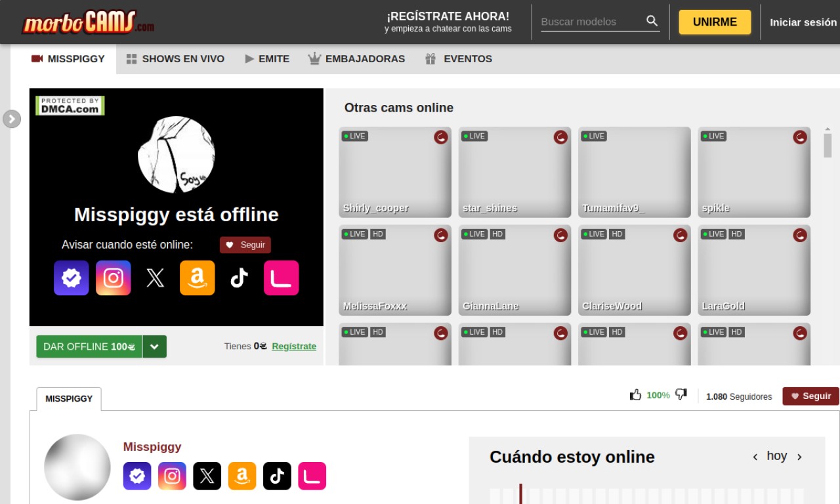Click red badge icon on star_shines card
The height and width of the screenshot is (504, 840).
coord(560,137)
